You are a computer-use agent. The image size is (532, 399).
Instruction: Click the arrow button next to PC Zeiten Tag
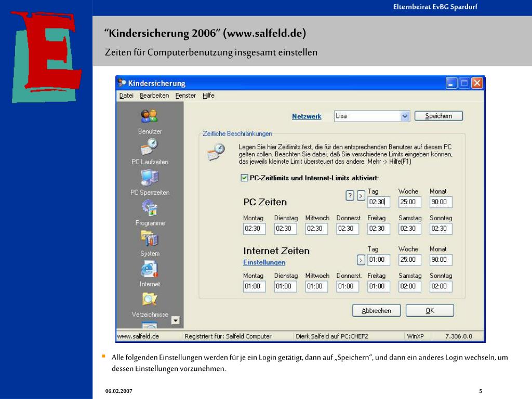pyautogui.click(x=361, y=195)
